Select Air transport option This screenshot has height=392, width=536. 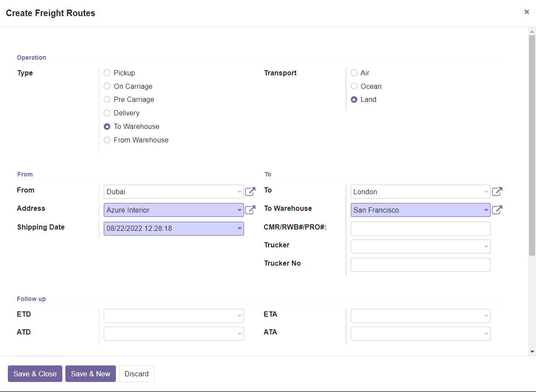click(x=354, y=73)
